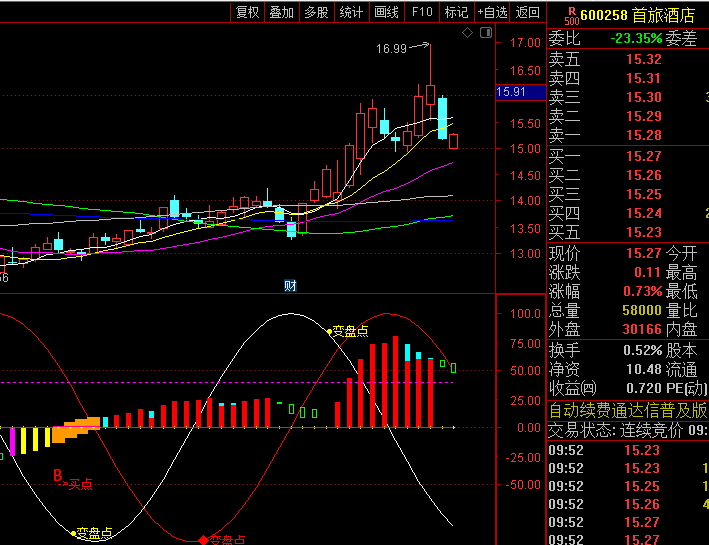Click the 17.00 price axis label
709x545 pixels.
click(525, 43)
